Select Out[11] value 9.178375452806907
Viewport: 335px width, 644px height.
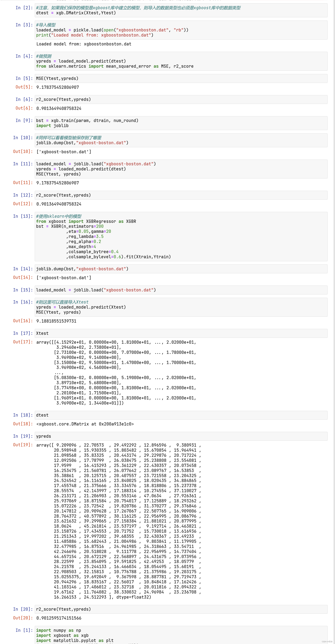pyautogui.click(x=57, y=183)
